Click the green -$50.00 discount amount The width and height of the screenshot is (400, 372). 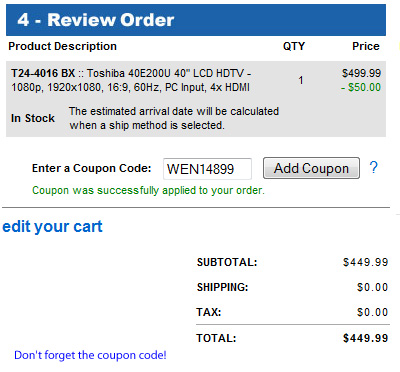[x=361, y=87]
